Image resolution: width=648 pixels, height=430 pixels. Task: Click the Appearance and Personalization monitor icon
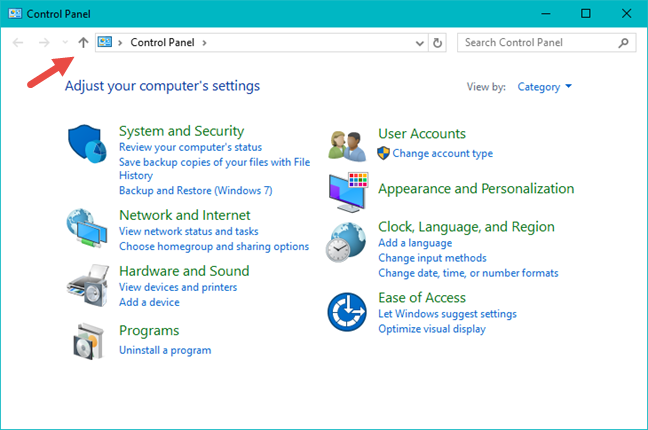(349, 190)
